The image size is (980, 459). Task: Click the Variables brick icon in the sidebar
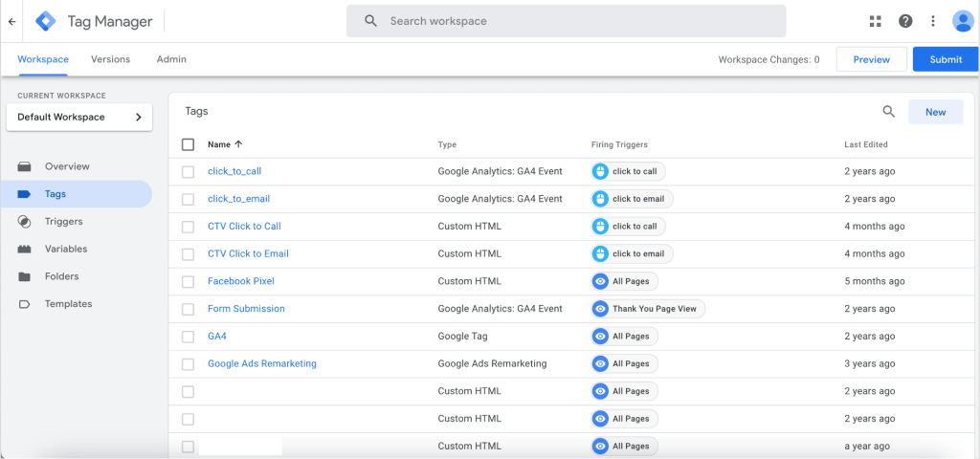pyautogui.click(x=24, y=250)
